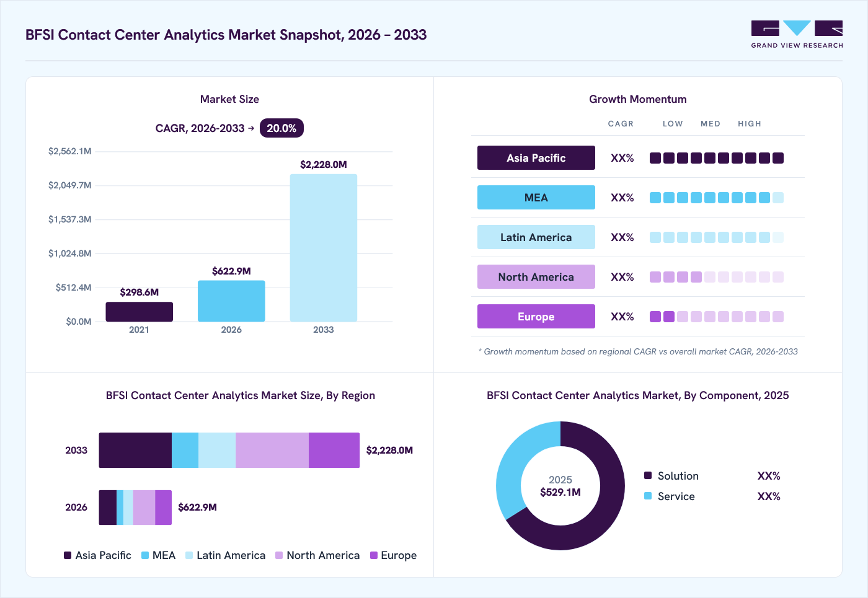Select the North America region label
Image resolution: width=868 pixels, height=598 pixels.
[x=536, y=277]
